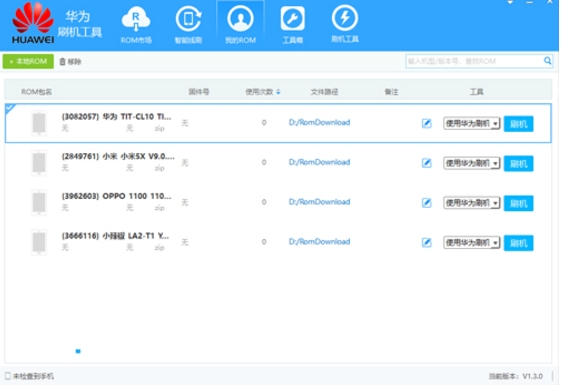Screen dimensions: 561x387
Task: Edit note for the 华为 TIT-CL10 ROM
Action: [x=426, y=123]
